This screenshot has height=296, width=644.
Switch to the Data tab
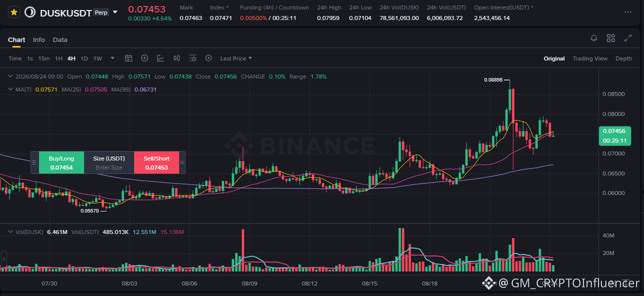click(60, 39)
